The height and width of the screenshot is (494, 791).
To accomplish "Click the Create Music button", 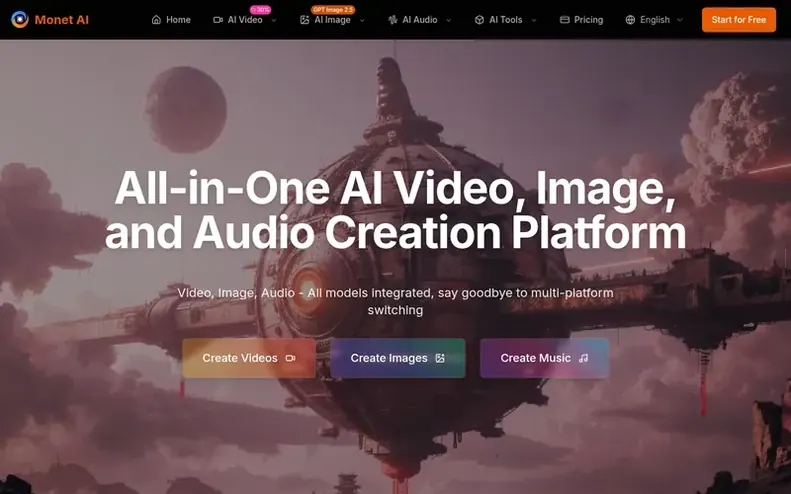I will point(544,358).
